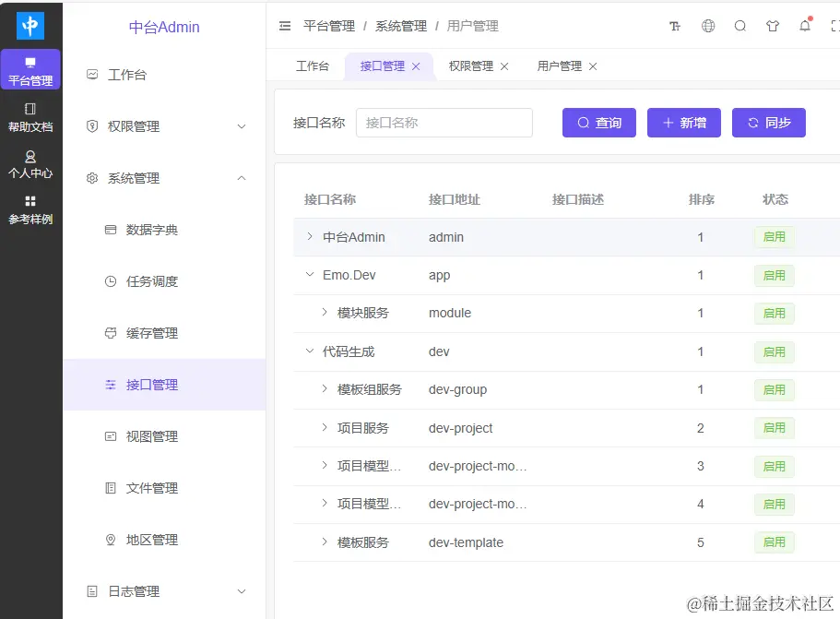This screenshot has width=840, height=619.
Task: Open the 地区管理 menu item
Action: [164, 540]
